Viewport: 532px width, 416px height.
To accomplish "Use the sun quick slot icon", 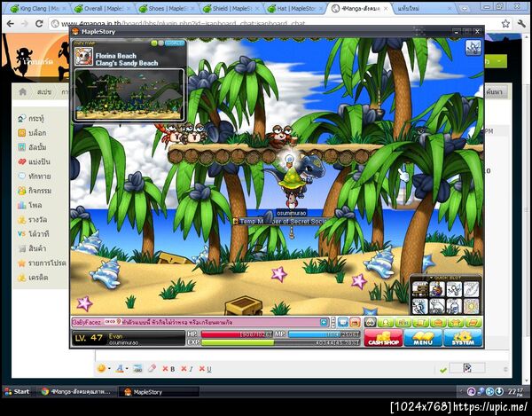I will [x=471, y=306].
